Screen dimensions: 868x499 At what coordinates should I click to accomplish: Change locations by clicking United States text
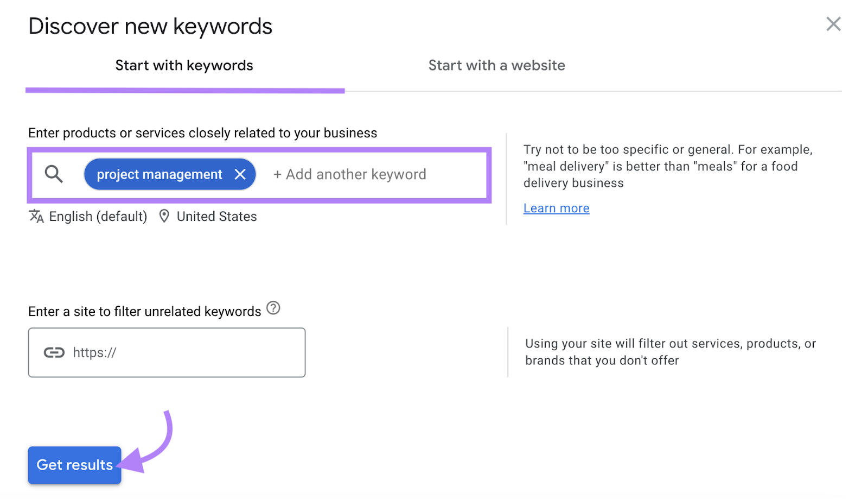click(x=216, y=216)
